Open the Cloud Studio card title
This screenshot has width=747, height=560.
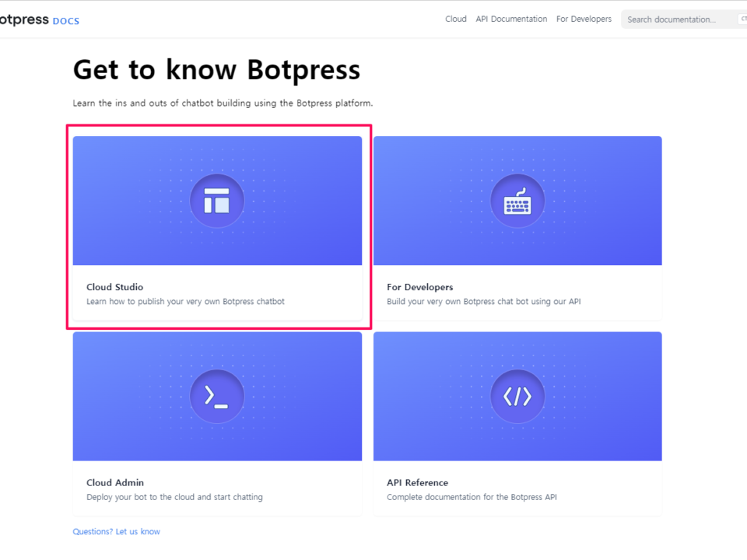[114, 286]
